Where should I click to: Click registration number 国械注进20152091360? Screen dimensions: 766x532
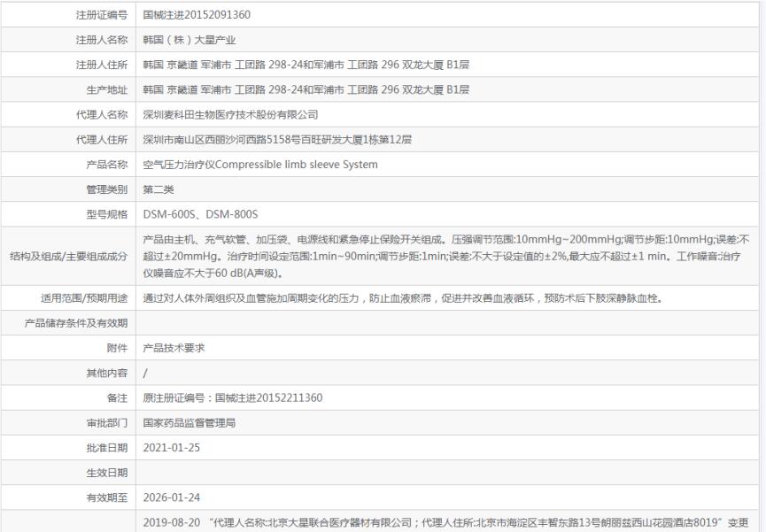click(x=197, y=15)
